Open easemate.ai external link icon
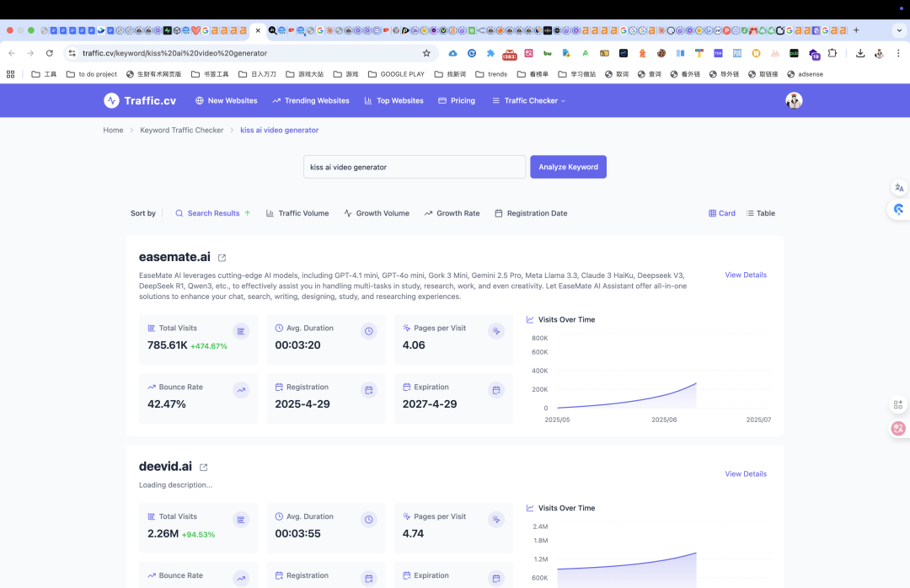 (222, 258)
